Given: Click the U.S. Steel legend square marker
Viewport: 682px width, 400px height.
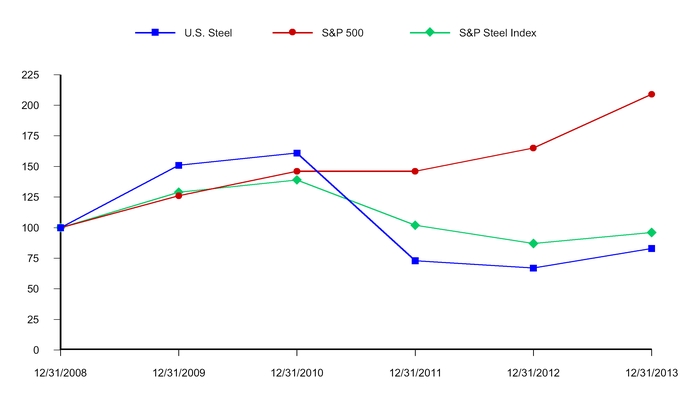Looking at the screenshot, I should 155,33.
